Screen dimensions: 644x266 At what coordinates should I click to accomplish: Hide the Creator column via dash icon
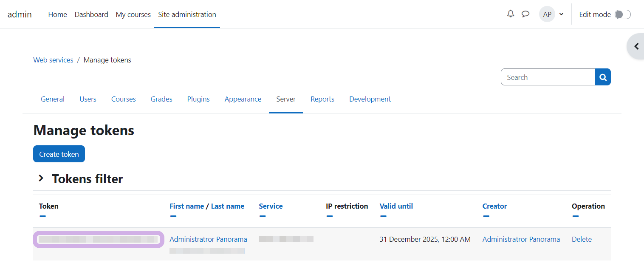[486, 216]
